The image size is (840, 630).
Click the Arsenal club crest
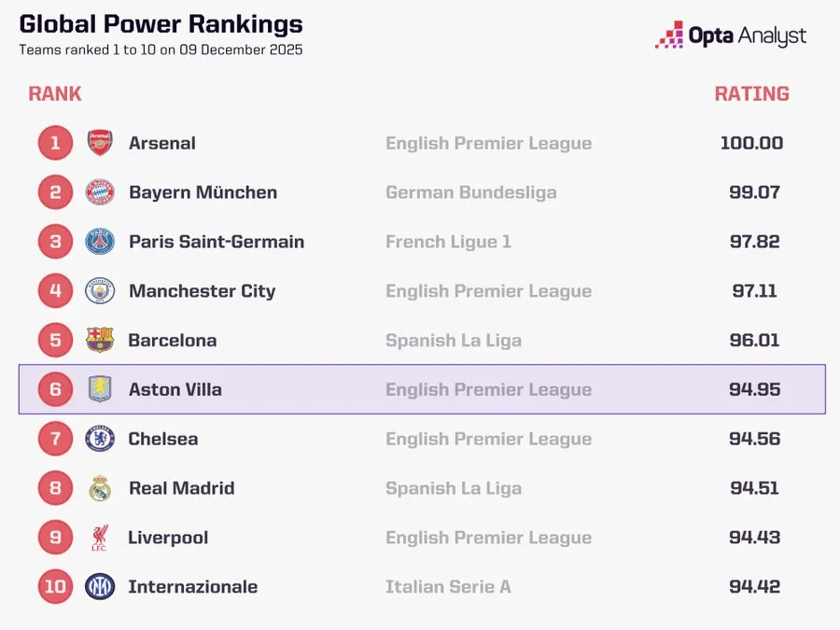(100, 143)
